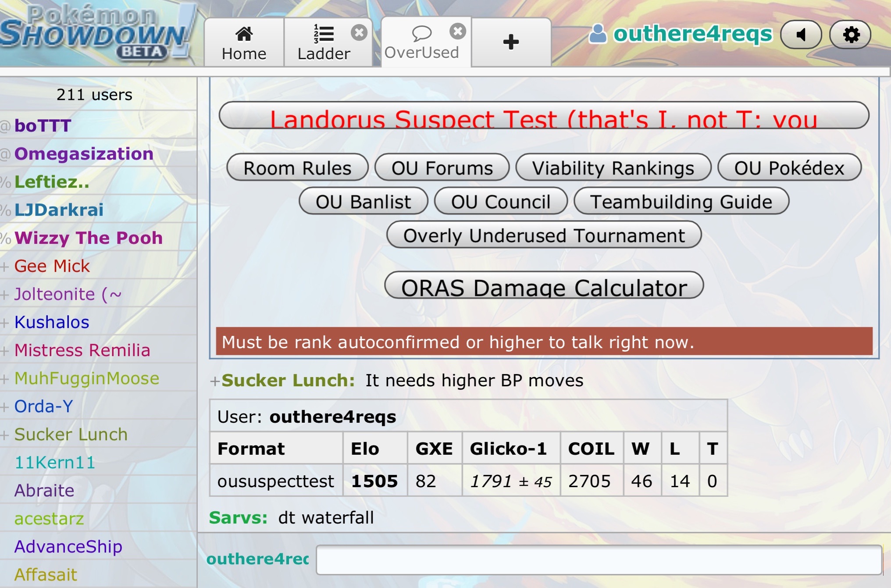
Task: Click the oususpecttest format cell
Action: 275,481
